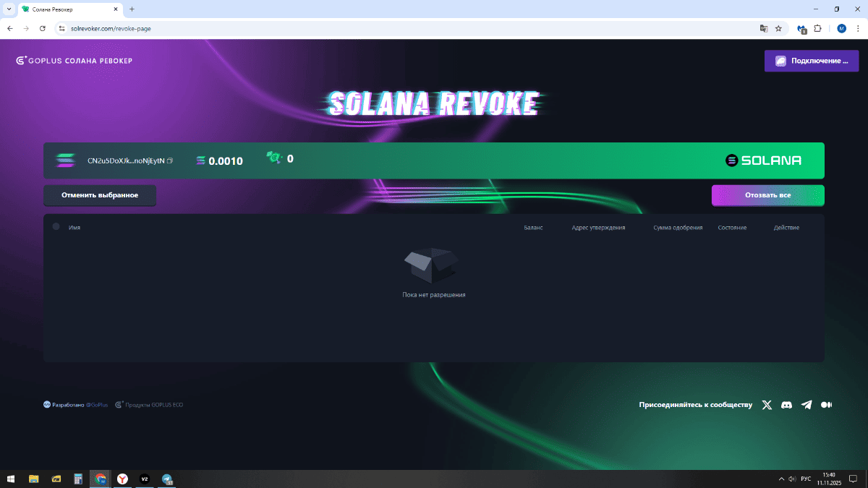Image resolution: width=868 pixels, height=488 pixels.
Task: Open the Discord community icon
Action: click(786, 405)
